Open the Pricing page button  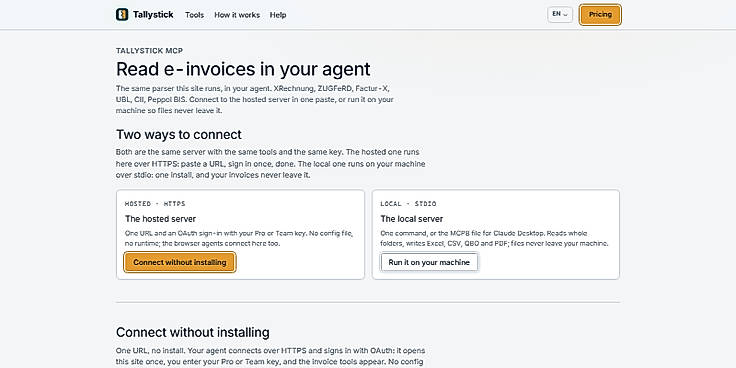pyautogui.click(x=600, y=15)
